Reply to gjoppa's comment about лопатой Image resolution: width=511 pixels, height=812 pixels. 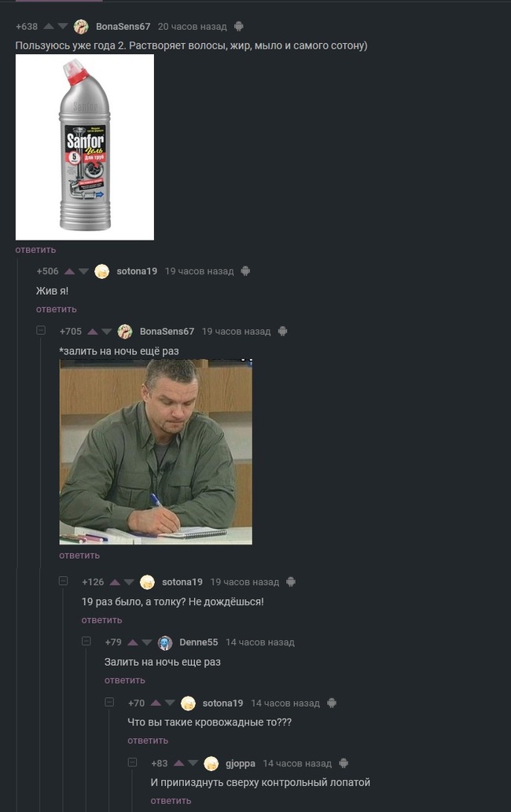171,801
